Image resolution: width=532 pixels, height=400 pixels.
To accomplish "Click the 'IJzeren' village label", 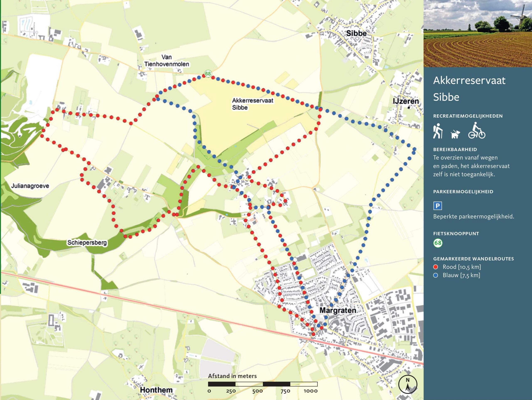I will (406, 101).
